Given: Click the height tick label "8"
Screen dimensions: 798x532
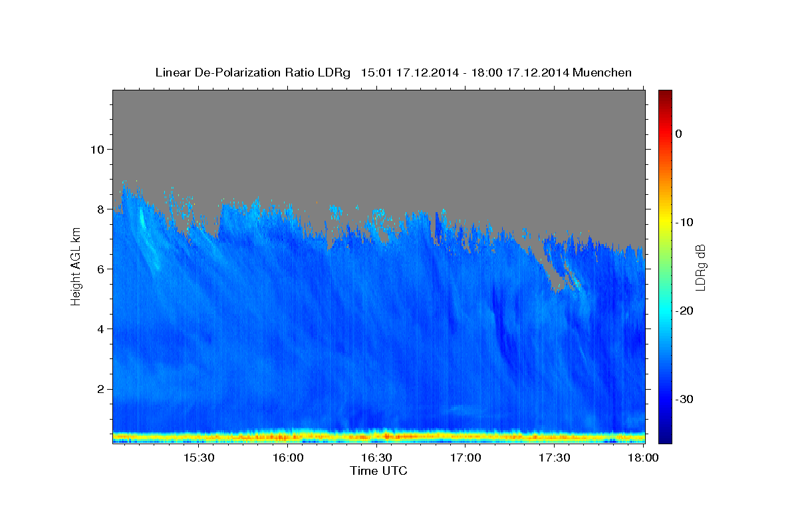Looking at the screenshot, I should [102, 209].
